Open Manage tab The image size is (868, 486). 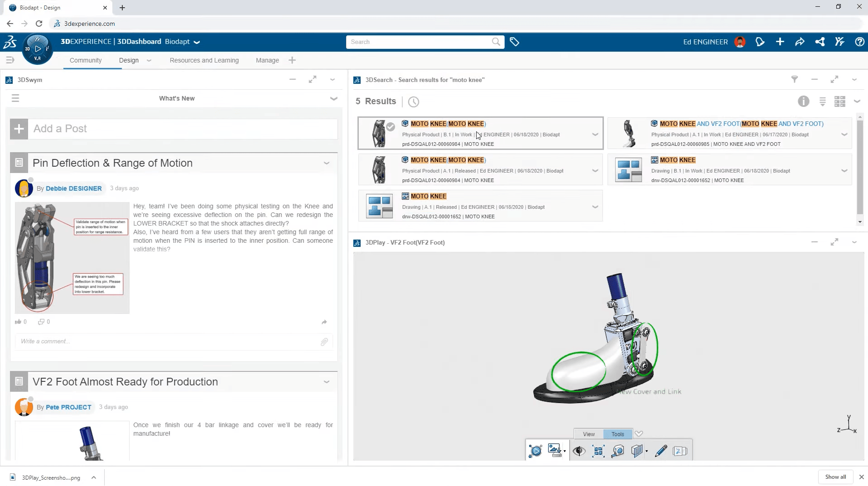click(267, 60)
